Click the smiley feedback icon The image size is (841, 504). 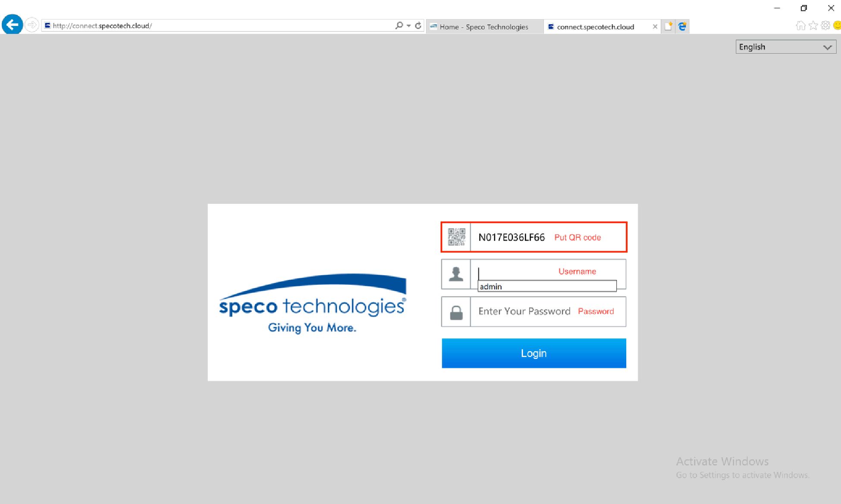click(837, 25)
